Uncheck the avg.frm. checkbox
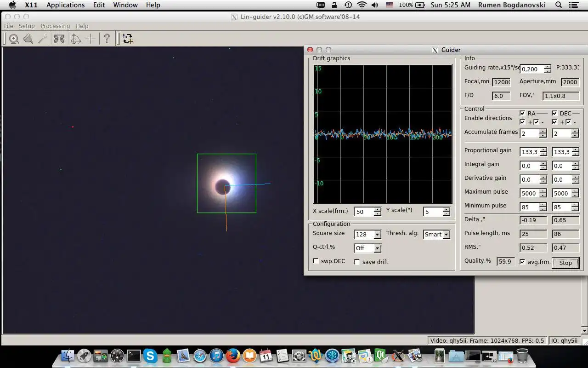The width and height of the screenshot is (588, 368). click(x=522, y=262)
